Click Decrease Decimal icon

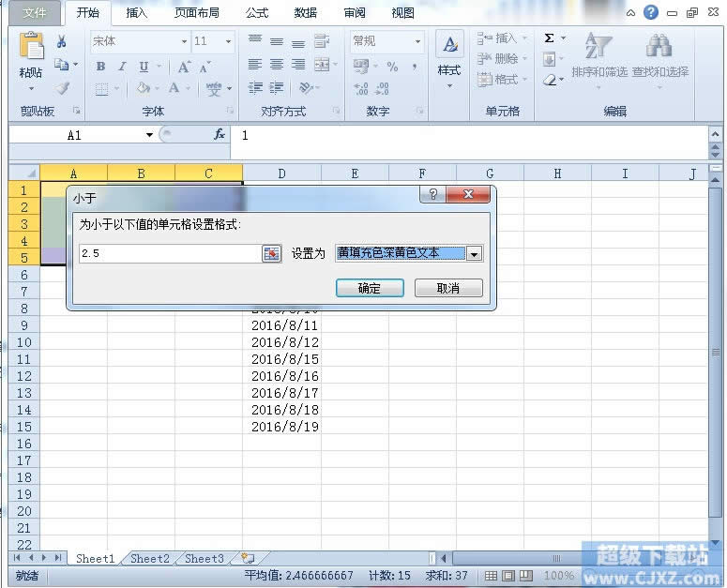[382, 88]
